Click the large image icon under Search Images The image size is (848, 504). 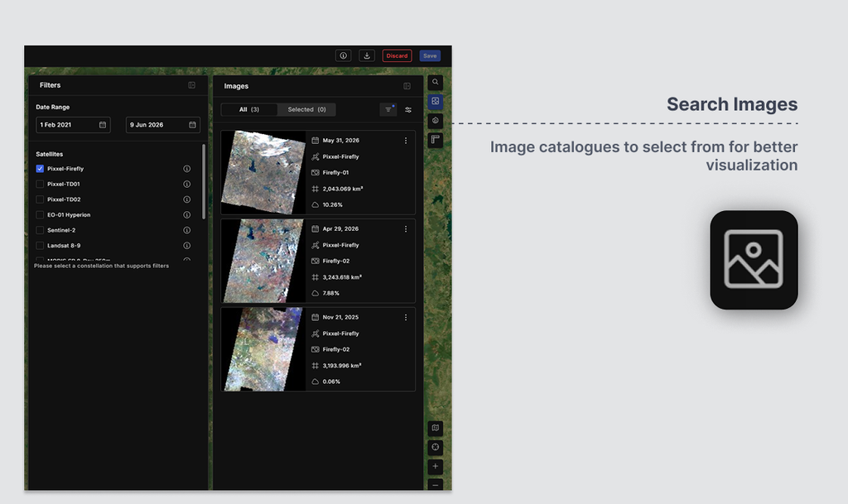pyautogui.click(x=754, y=260)
